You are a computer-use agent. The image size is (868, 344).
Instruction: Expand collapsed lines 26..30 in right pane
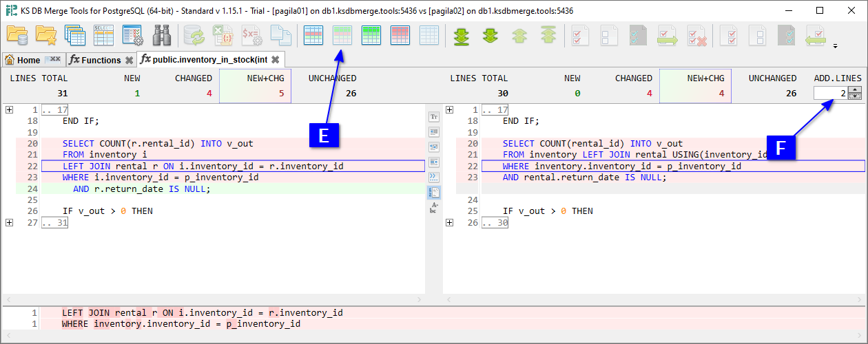pos(449,222)
